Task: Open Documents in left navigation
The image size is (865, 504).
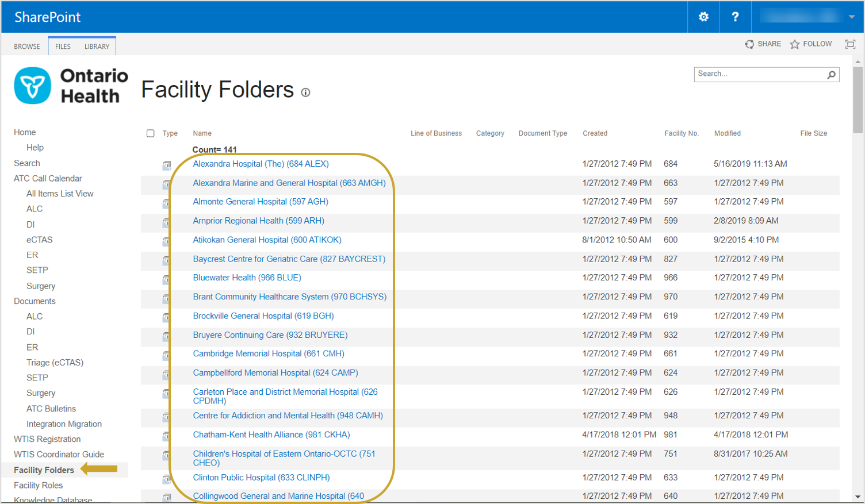Action: pyautogui.click(x=35, y=301)
